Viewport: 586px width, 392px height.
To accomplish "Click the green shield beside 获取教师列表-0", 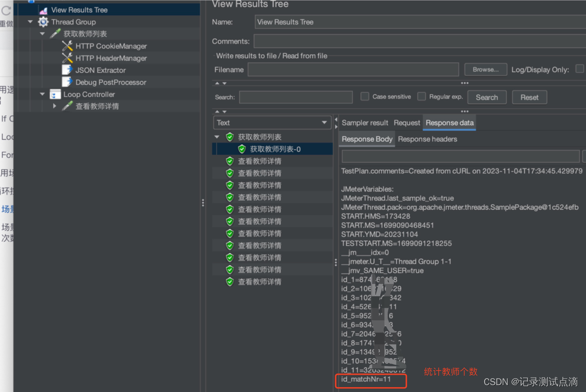I will (x=241, y=149).
